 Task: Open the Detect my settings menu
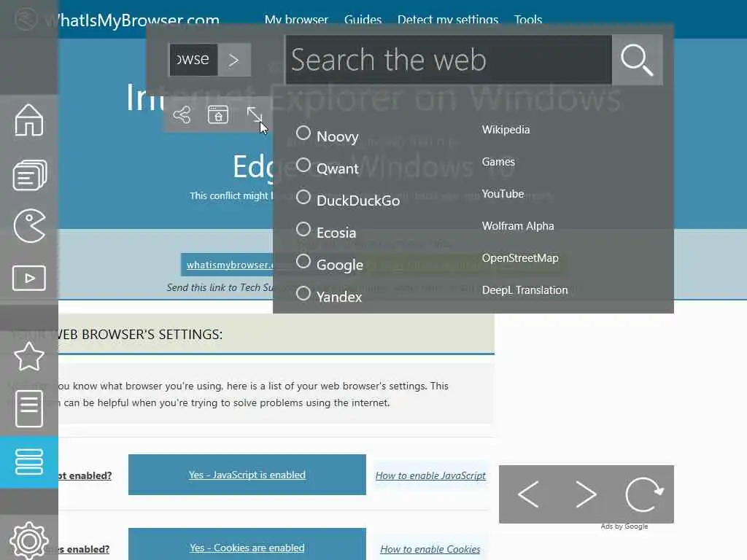tap(448, 20)
